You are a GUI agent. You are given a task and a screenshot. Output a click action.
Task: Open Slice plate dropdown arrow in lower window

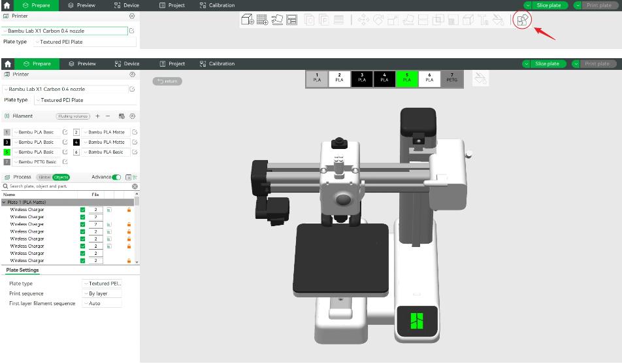tap(527, 63)
